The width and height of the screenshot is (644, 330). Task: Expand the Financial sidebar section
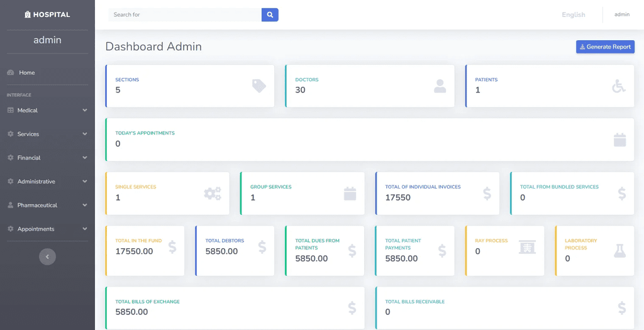pos(47,158)
